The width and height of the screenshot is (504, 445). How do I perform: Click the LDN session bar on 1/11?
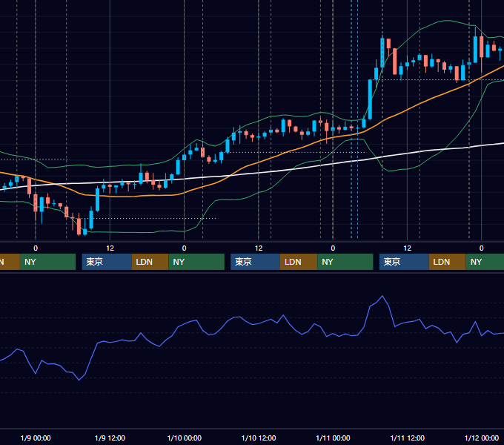click(x=448, y=262)
